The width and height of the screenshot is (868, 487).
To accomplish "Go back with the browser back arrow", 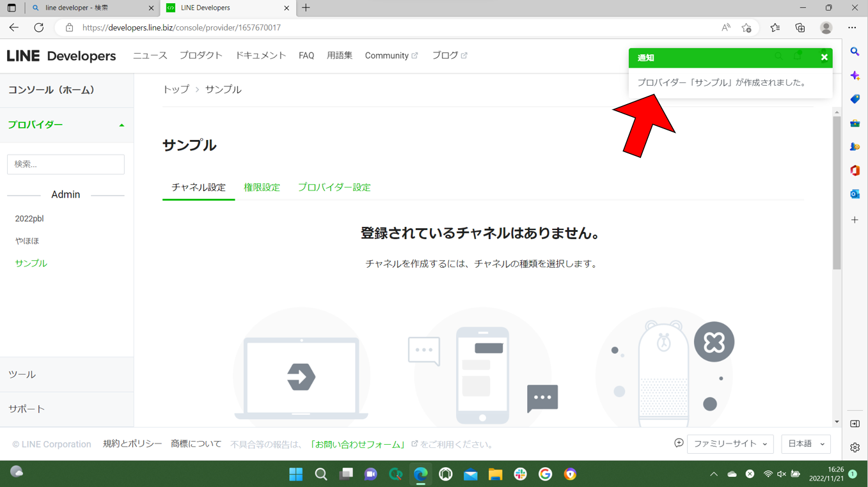I will [14, 27].
